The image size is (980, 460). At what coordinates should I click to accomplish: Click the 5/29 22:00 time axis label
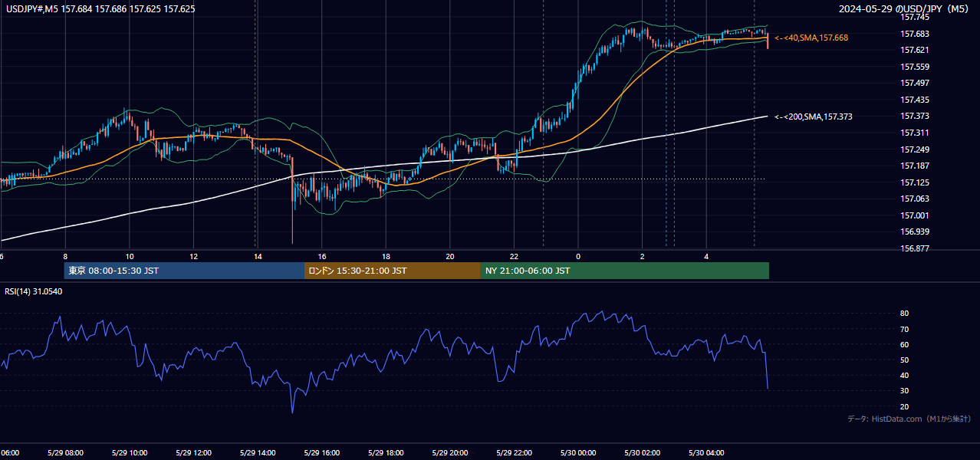click(x=514, y=453)
